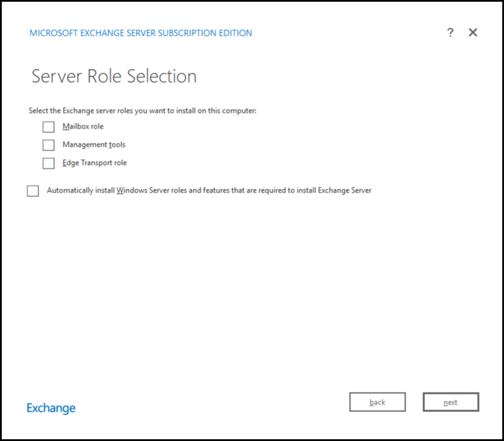Click the 'Mailbox role' label text
This screenshot has width=504, height=441.
pos(83,126)
